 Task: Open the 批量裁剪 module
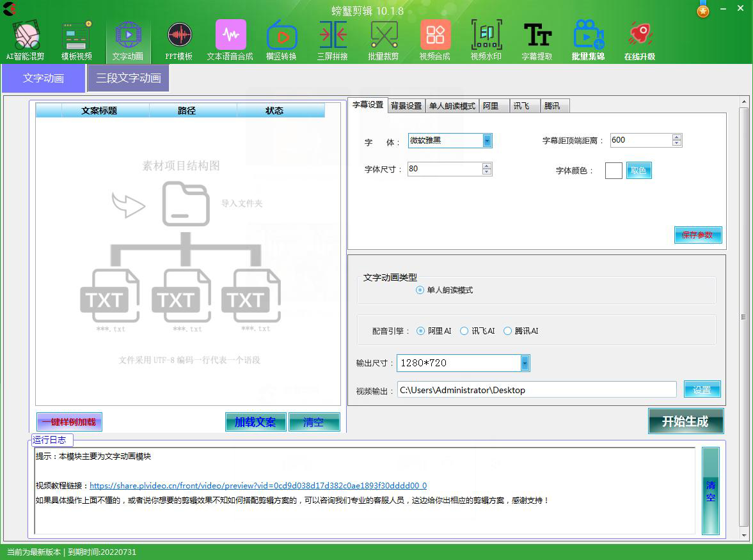click(x=383, y=38)
